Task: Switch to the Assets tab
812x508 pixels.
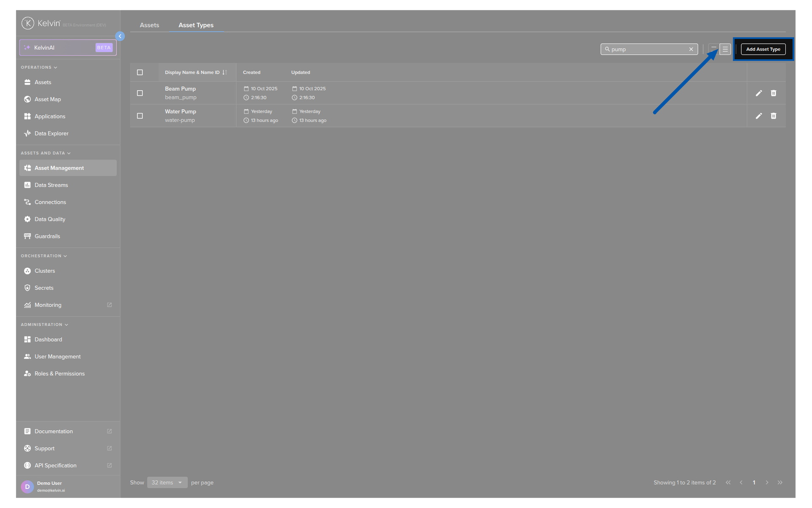Action: point(149,25)
